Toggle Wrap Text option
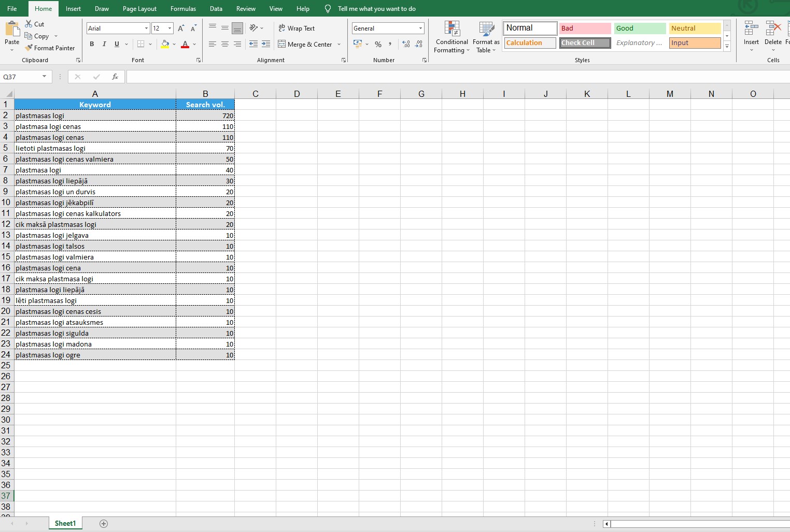 point(297,28)
